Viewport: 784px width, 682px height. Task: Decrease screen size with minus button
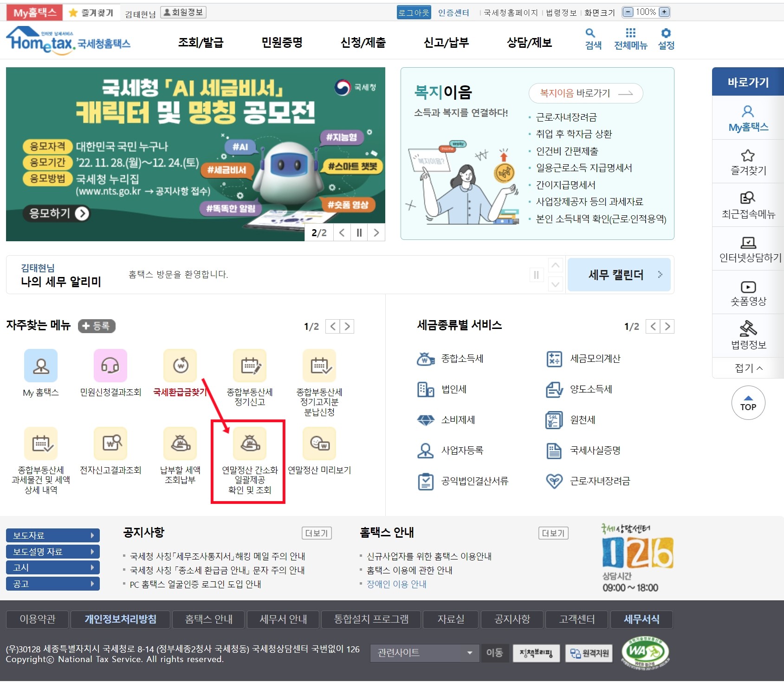(628, 12)
